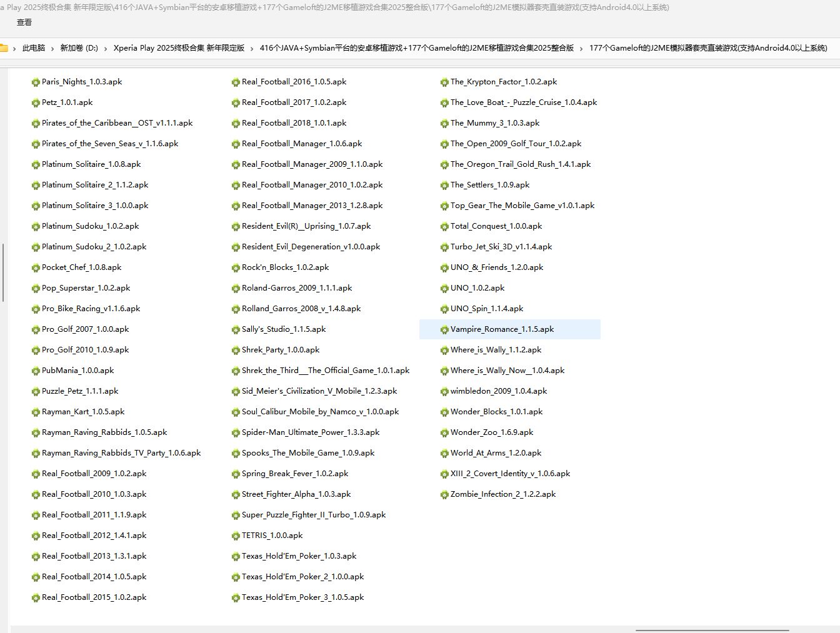Viewport: 840px width, 633px height.
Task: Click the yellow folder icon in address bar
Action: (x=4, y=48)
